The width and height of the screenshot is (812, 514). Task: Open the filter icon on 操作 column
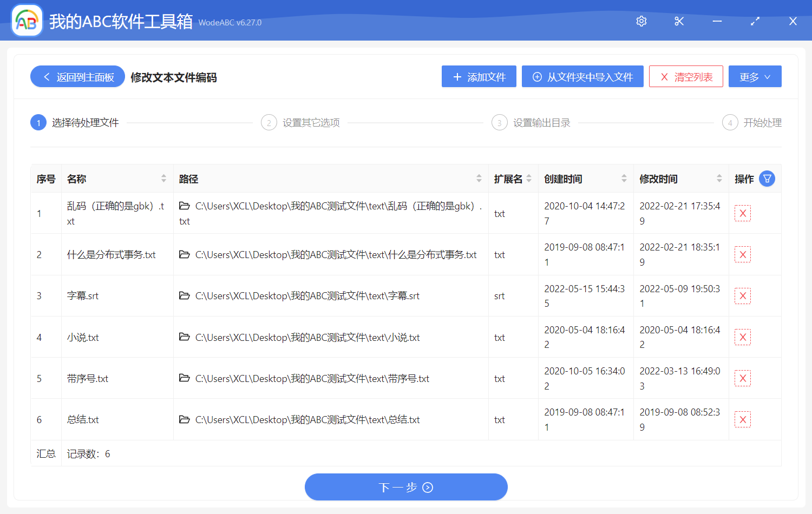(767, 178)
